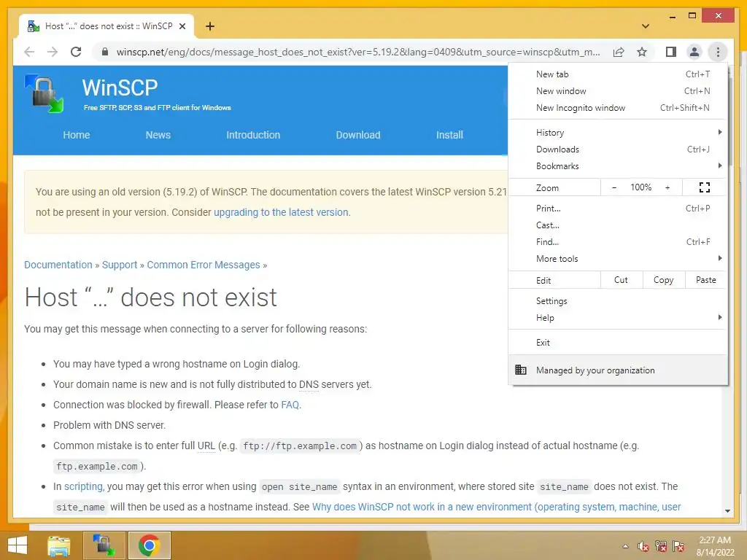Image resolution: width=747 pixels, height=560 pixels.
Task: Open the Windows Start button
Action: [x=18, y=545]
